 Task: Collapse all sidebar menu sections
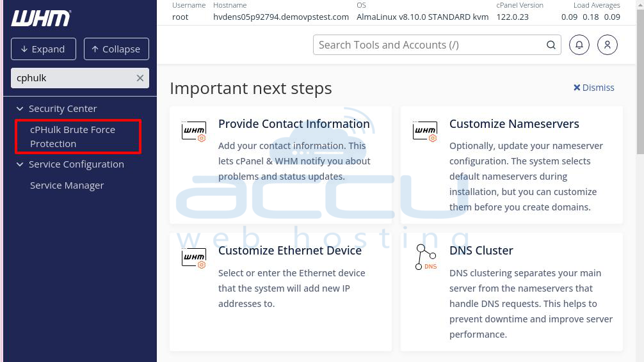[x=117, y=49]
